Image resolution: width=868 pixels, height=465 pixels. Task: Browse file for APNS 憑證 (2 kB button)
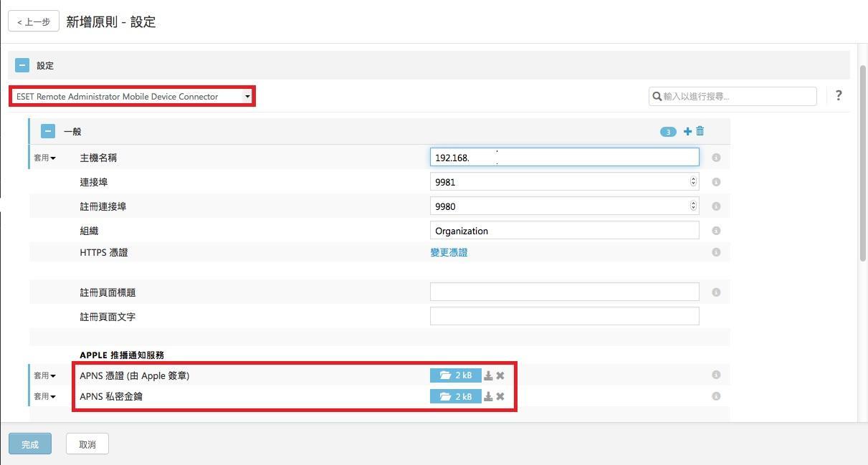pos(455,375)
